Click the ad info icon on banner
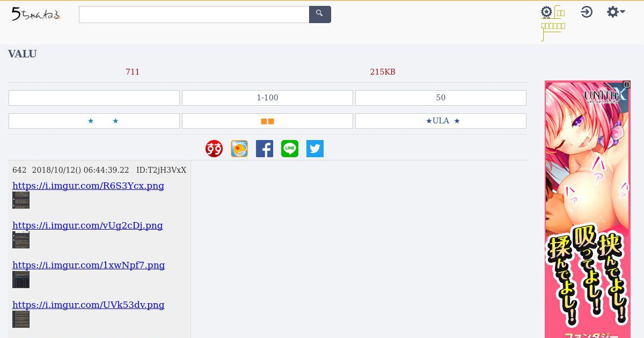Screen dimensions: 644x338 626,84
